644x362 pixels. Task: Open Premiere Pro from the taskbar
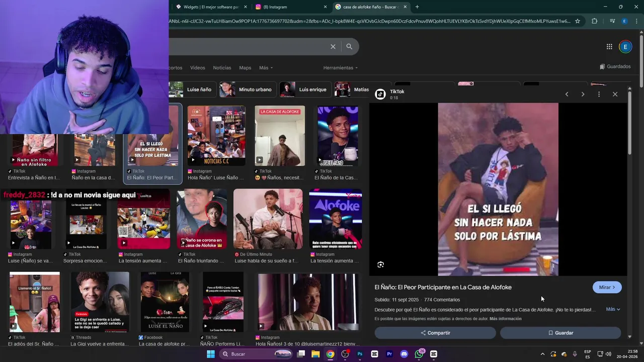tap(389, 354)
